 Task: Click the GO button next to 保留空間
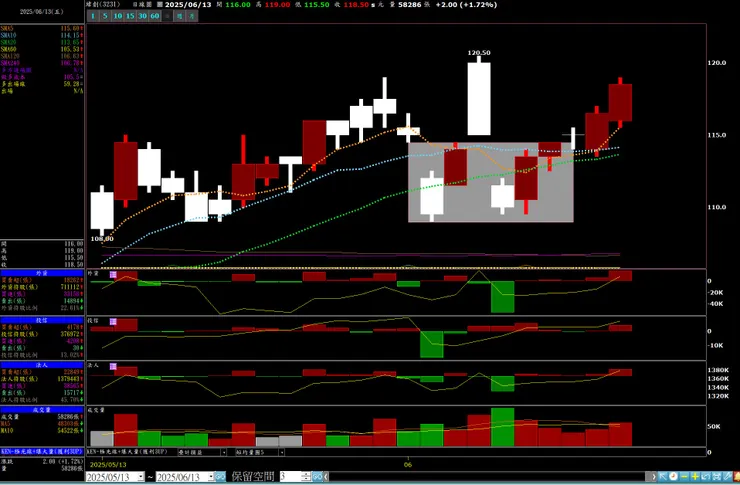[317, 477]
